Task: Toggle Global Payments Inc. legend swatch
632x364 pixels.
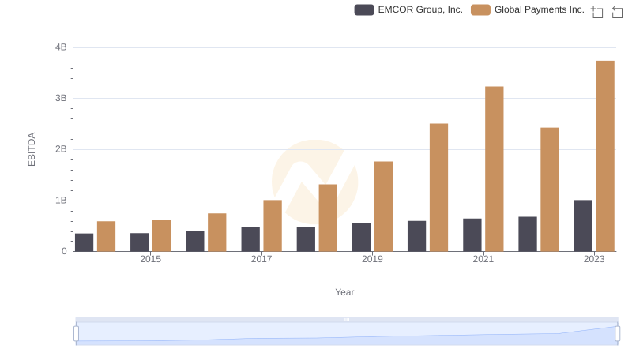Action: pos(480,9)
